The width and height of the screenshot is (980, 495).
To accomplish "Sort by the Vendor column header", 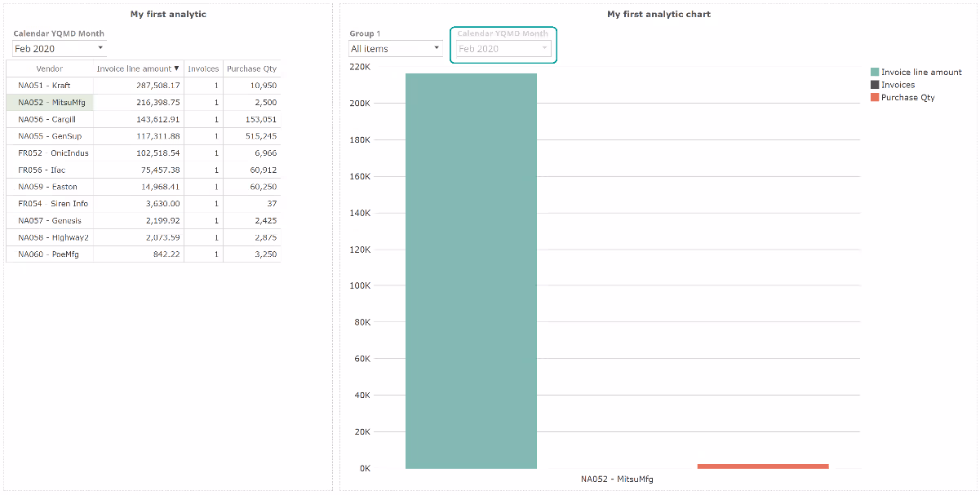I will pyautogui.click(x=50, y=69).
